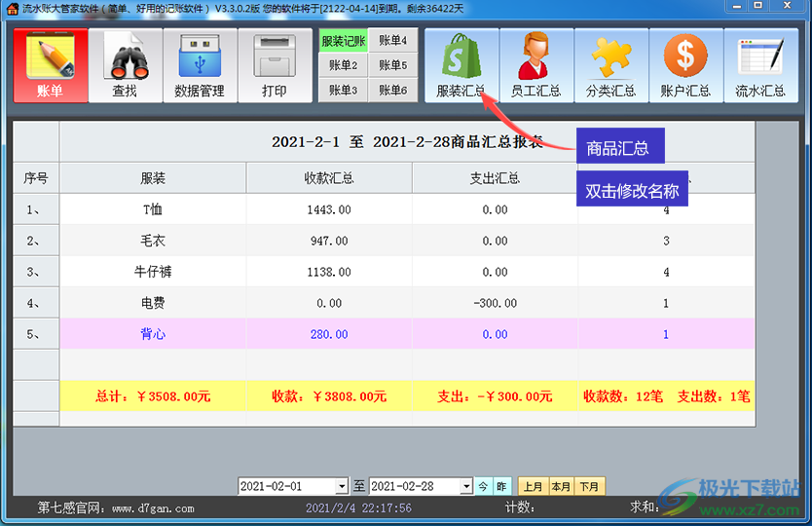Click the 1443.00 income cell

coord(329,209)
